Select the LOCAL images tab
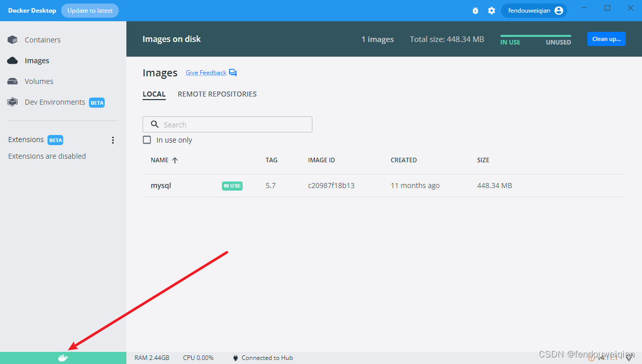 tap(154, 94)
